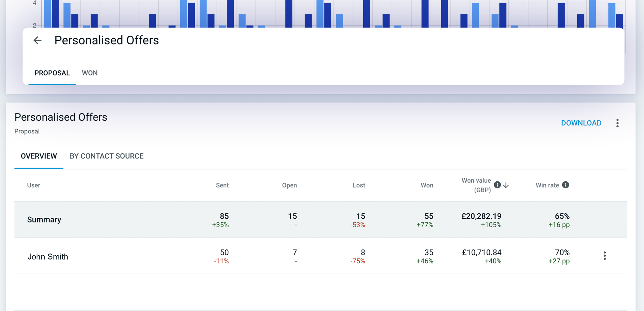Download the Personalised Offers report

[581, 123]
